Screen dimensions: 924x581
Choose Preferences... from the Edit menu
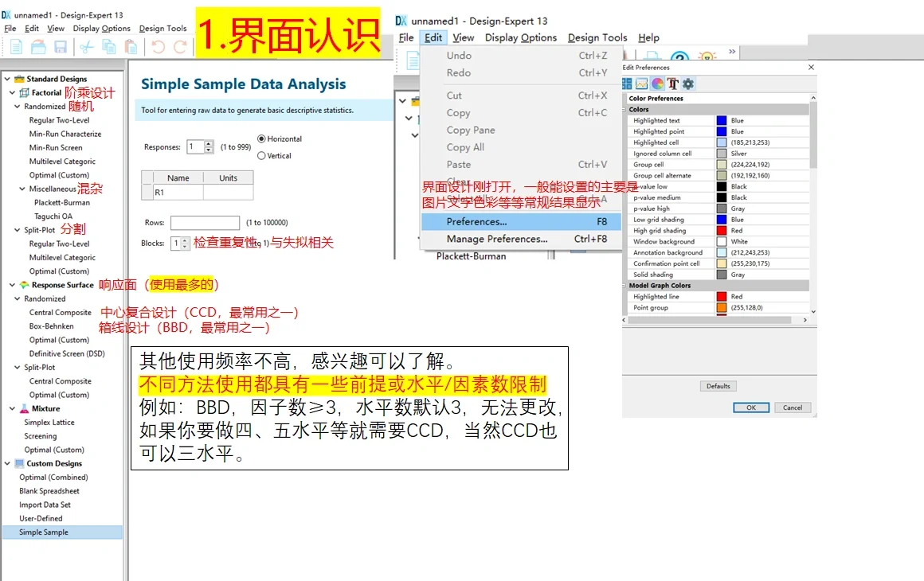[522, 222]
